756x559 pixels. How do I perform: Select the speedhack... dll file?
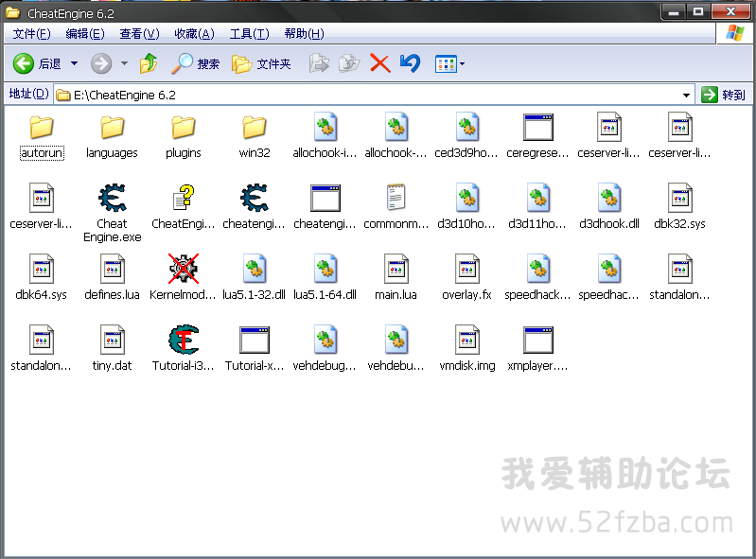point(537,277)
